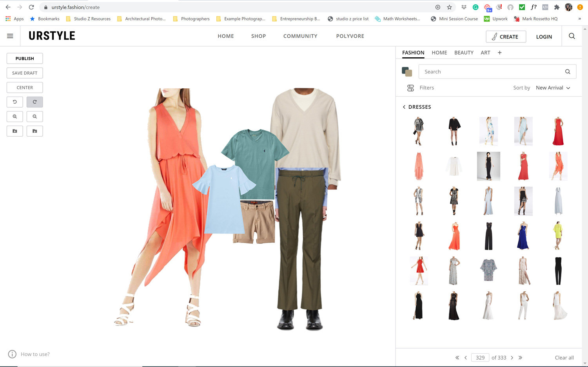Send selected item backward with folder-down icon

15,131
